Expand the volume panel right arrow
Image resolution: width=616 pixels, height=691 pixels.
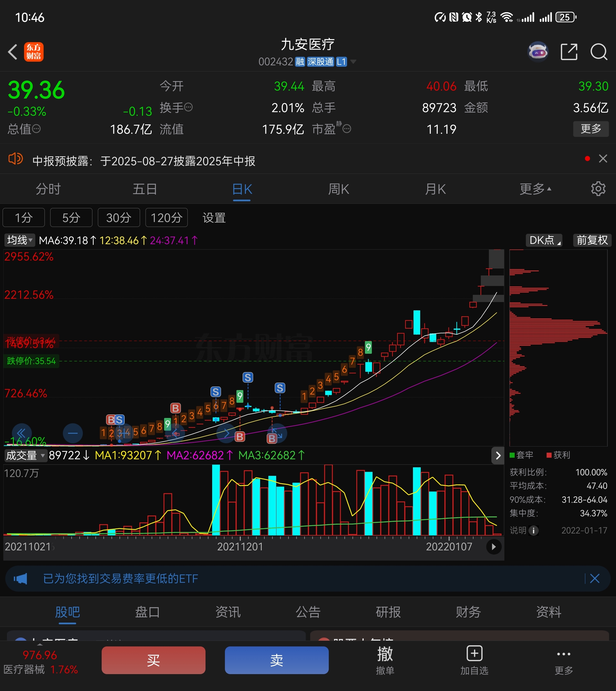click(498, 456)
